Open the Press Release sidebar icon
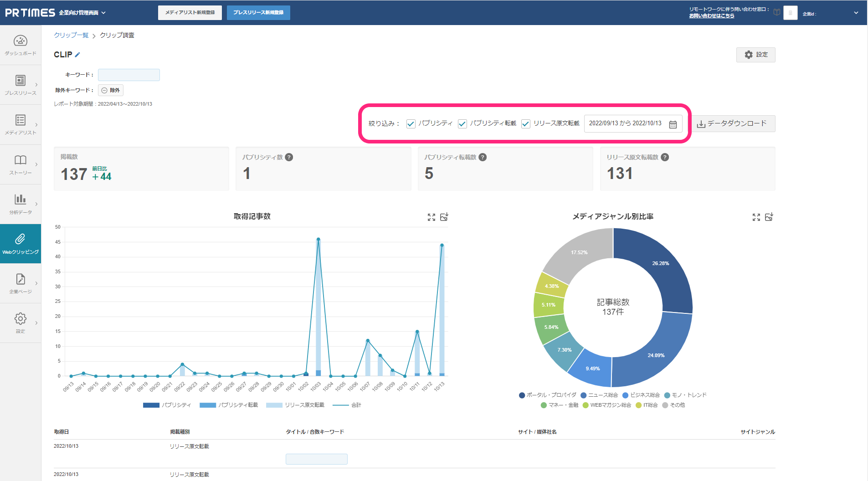This screenshot has height=481, width=868. point(21,81)
